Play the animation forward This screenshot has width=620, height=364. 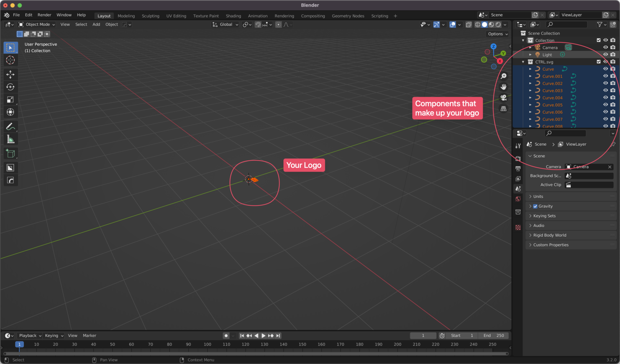263,336
